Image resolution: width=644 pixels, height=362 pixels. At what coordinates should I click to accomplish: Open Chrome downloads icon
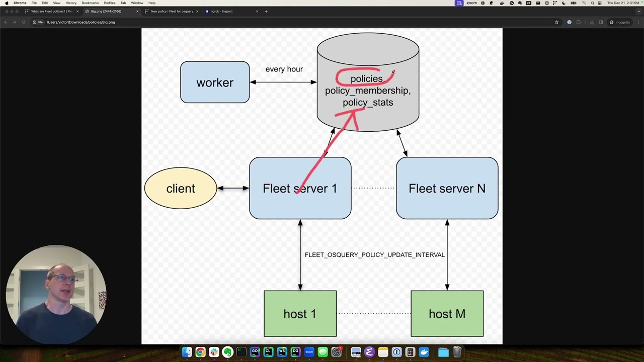(x=592, y=22)
